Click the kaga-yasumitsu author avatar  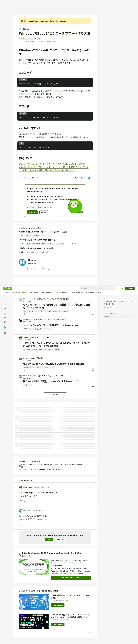pos(21,299)
